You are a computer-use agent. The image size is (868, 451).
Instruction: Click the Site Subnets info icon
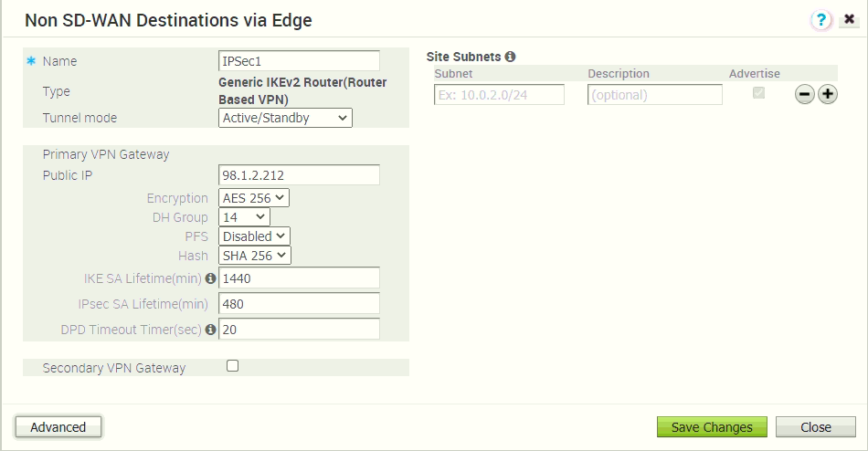click(x=510, y=57)
